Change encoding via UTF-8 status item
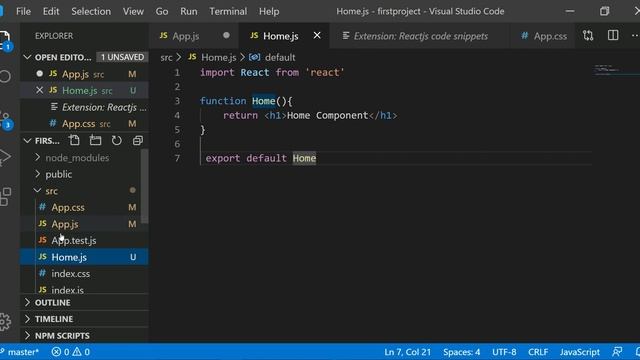The height and width of the screenshot is (360, 640). 504,352
